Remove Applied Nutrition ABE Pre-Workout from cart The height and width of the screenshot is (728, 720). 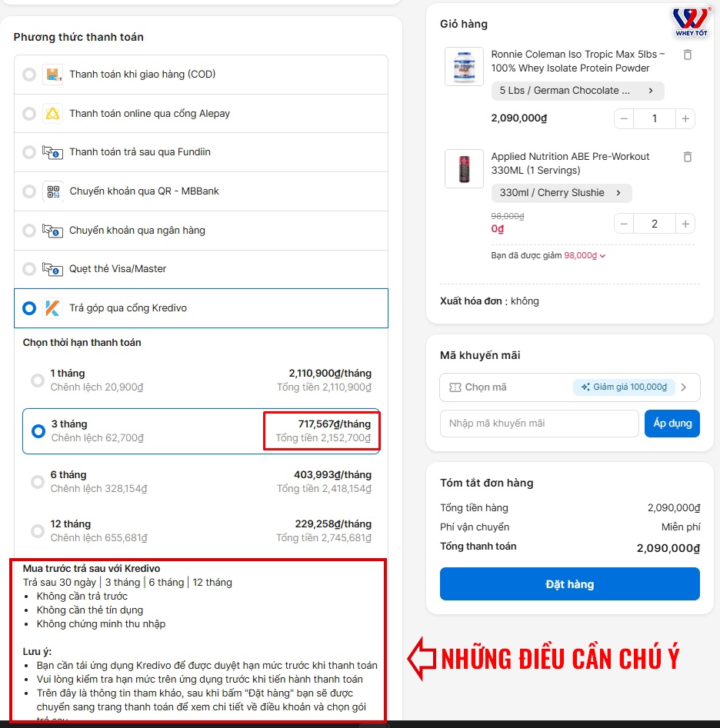[688, 157]
